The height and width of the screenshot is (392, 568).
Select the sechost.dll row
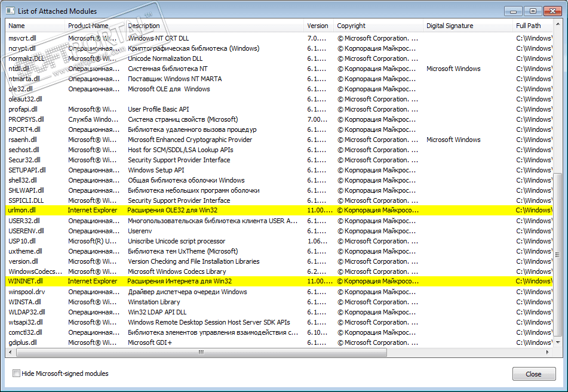279,150
